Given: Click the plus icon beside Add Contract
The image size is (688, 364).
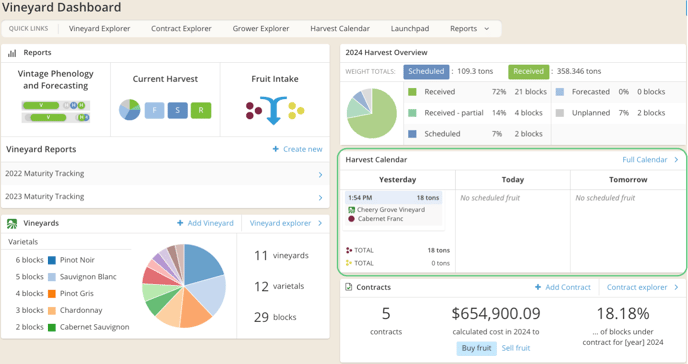Looking at the screenshot, I should click(538, 287).
